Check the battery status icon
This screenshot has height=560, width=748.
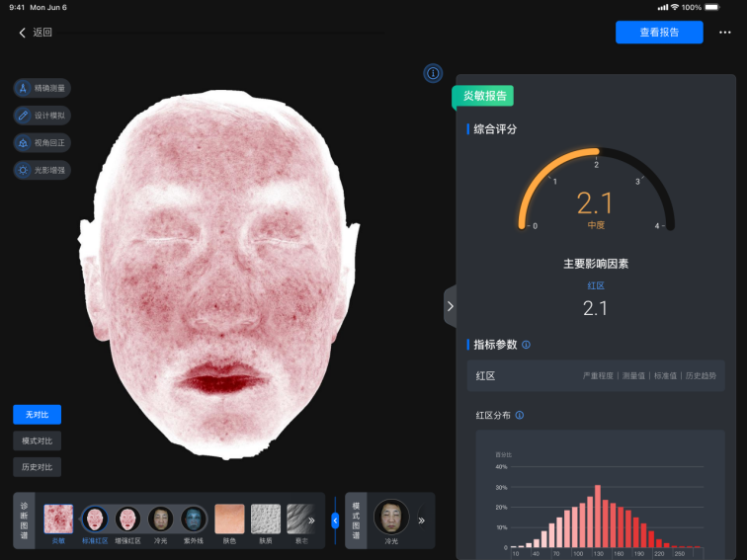pyautogui.click(x=712, y=7)
